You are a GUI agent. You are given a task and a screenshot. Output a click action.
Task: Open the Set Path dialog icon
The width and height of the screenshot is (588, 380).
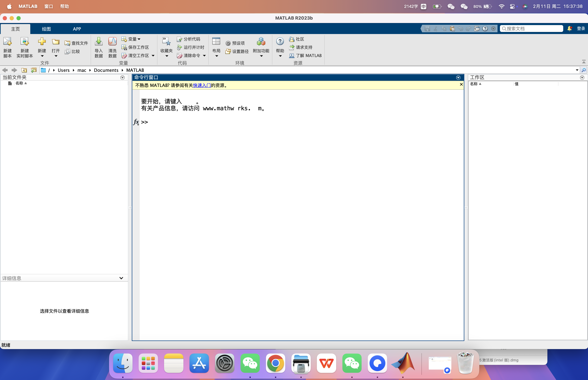point(236,51)
